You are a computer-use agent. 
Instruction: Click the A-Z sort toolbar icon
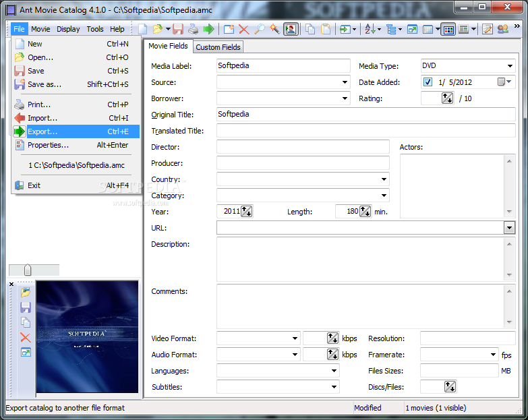370,29
